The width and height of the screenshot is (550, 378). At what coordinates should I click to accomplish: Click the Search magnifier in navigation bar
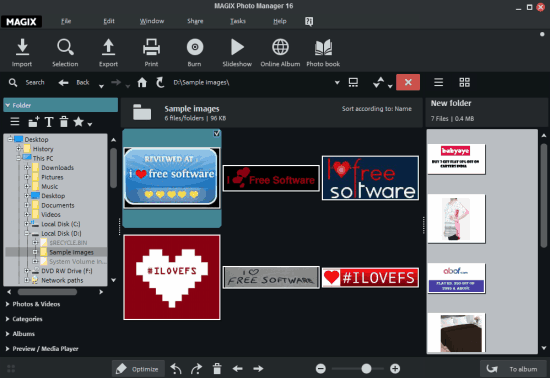pos(13,82)
